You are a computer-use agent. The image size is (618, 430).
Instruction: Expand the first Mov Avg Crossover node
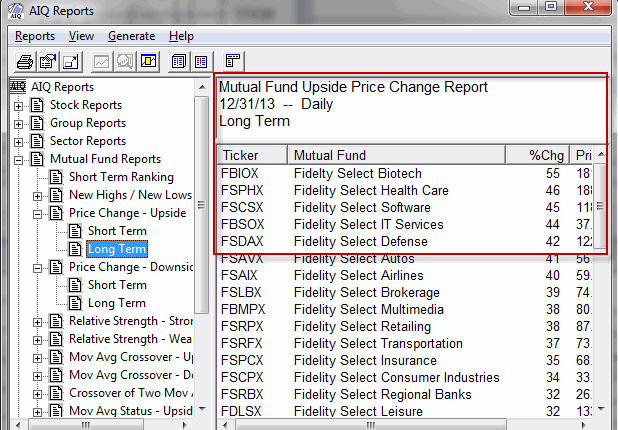click(x=37, y=358)
